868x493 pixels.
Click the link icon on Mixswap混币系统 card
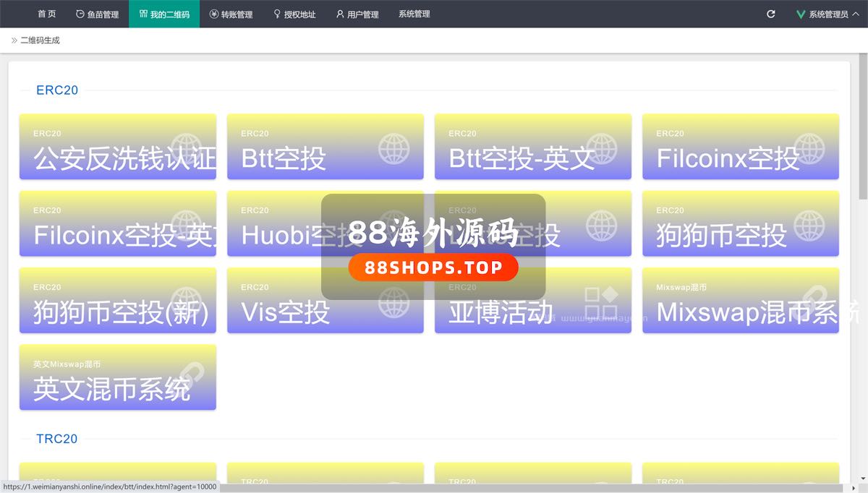coord(809,301)
